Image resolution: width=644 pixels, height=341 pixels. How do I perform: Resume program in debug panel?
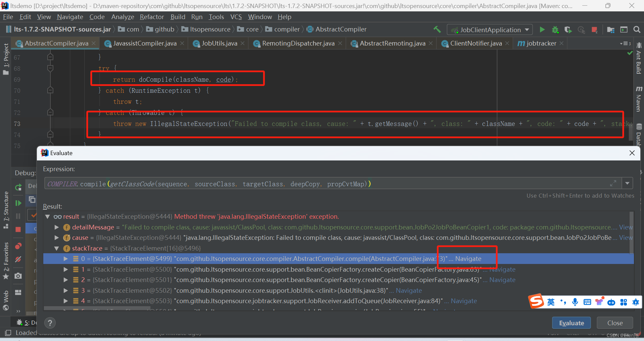tap(18, 203)
